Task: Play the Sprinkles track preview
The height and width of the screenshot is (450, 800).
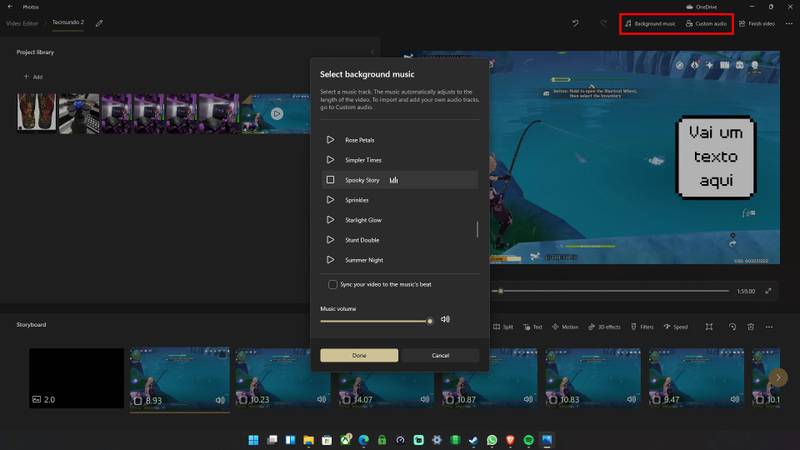Action: pos(330,200)
